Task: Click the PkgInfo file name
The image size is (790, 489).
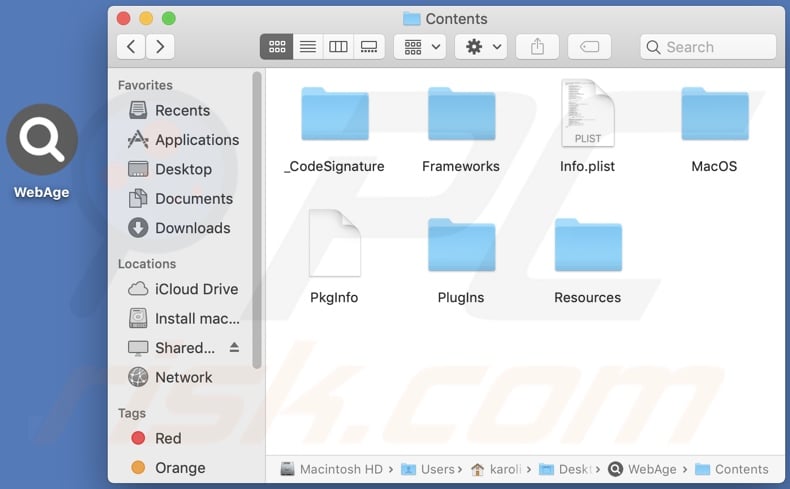Action: click(x=334, y=298)
